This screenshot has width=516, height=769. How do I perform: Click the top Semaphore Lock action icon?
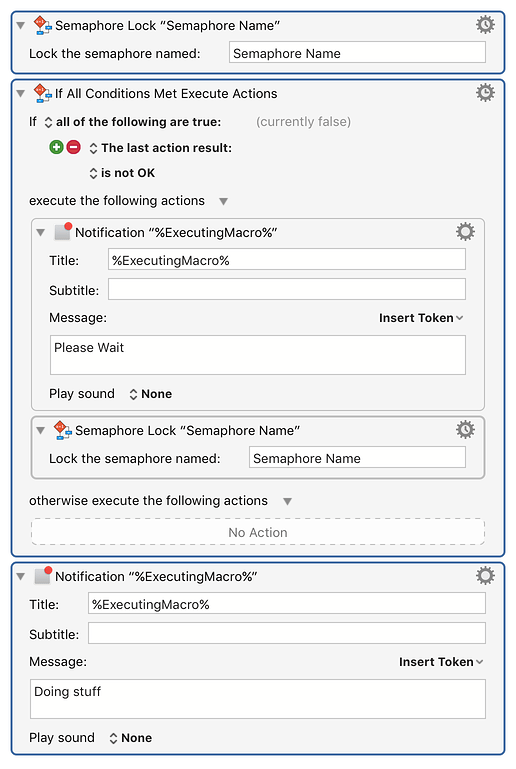point(42,25)
